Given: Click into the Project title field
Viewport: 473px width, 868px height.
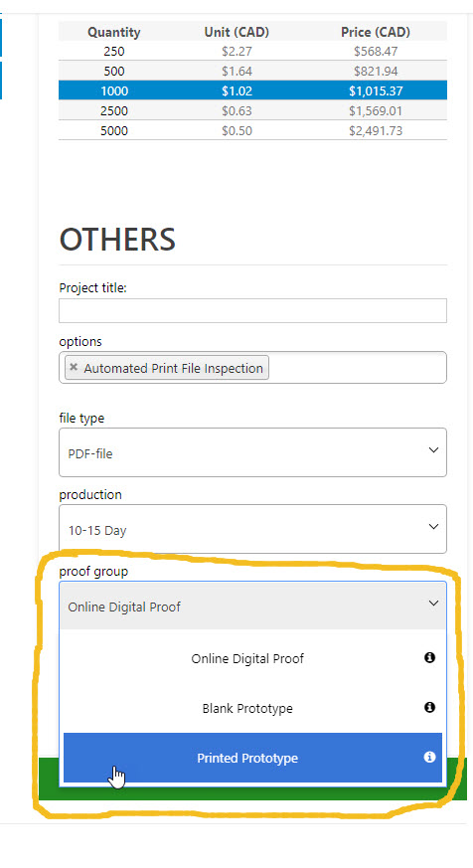Looking at the screenshot, I should tap(252, 310).
